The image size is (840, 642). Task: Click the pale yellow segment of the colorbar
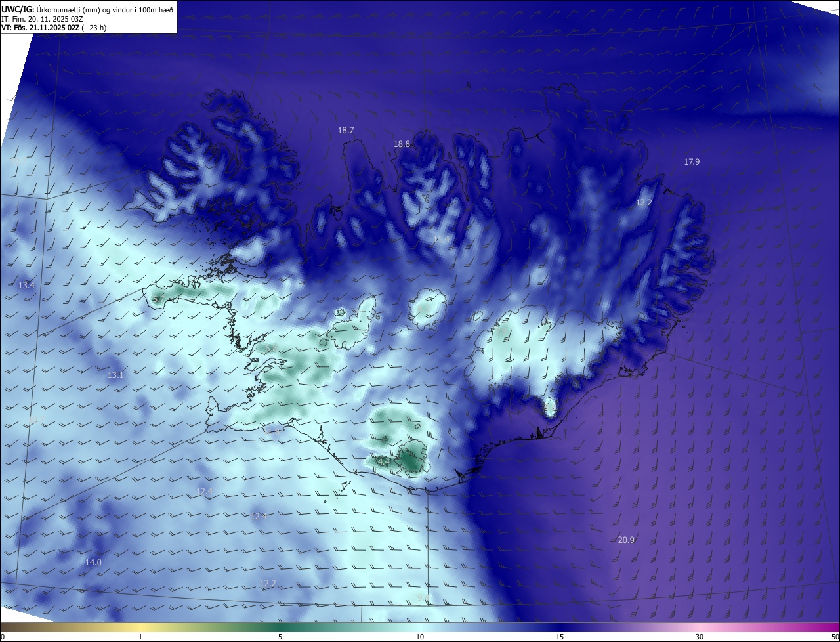click(x=140, y=628)
